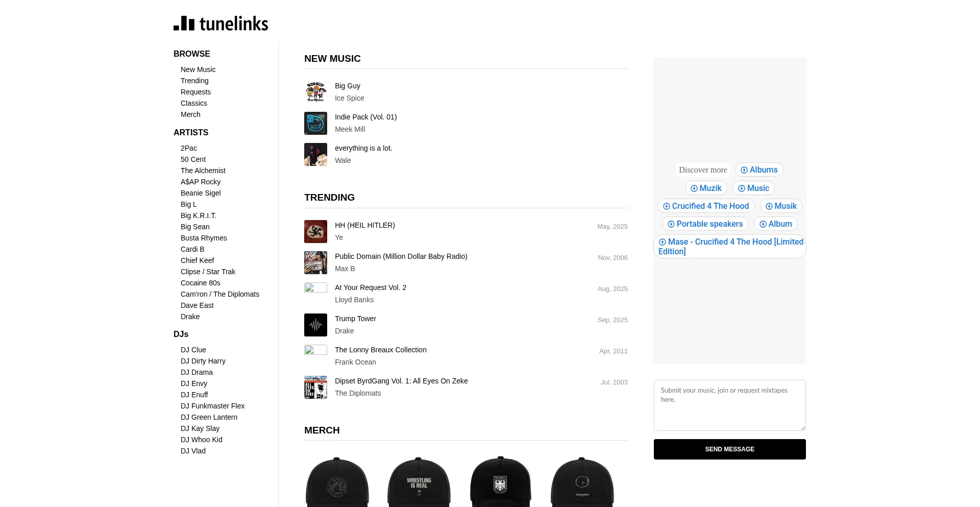Select the Wrestling Is Real cap image
Screen dimensions: 980x507
419,482
